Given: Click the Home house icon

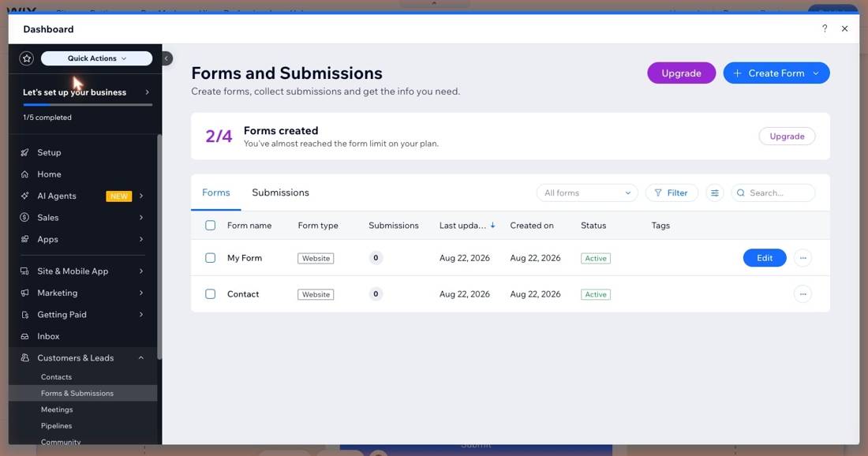Looking at the screenshot, I should click(x=24, y=174).
